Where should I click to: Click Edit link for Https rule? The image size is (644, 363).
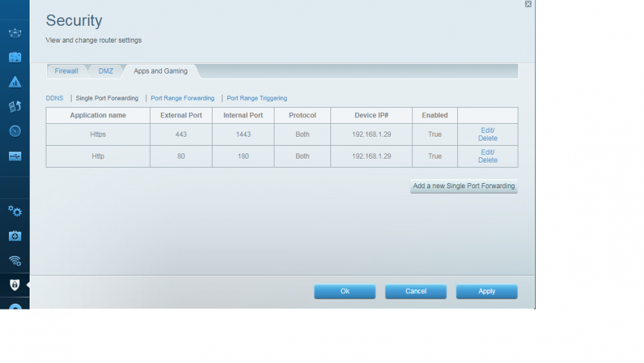pos(487,130)
